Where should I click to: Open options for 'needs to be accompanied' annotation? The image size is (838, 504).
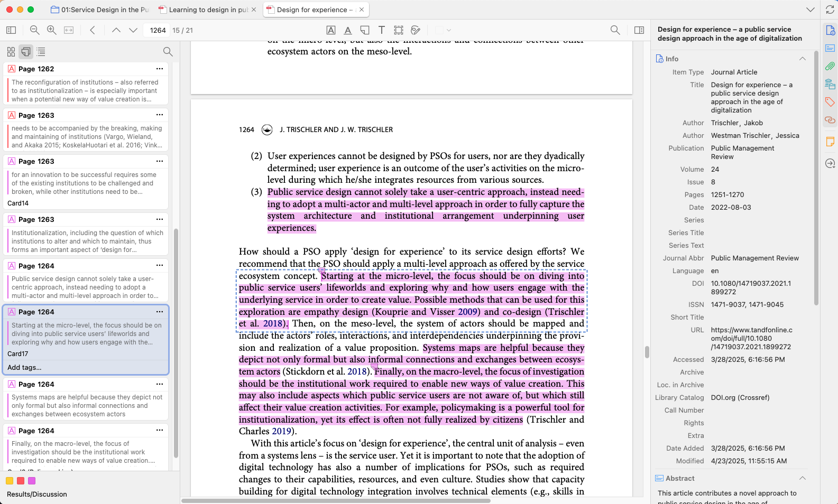point(160,115)
